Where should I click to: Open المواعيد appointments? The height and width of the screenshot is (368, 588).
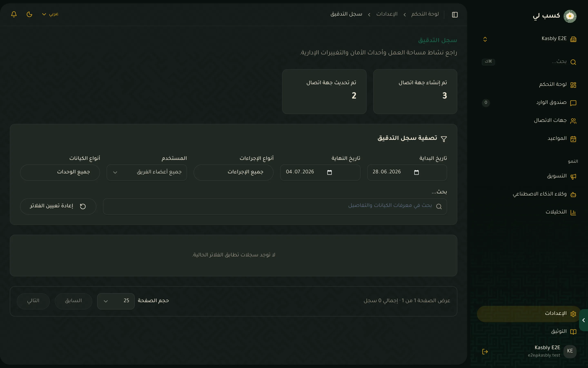529,139
